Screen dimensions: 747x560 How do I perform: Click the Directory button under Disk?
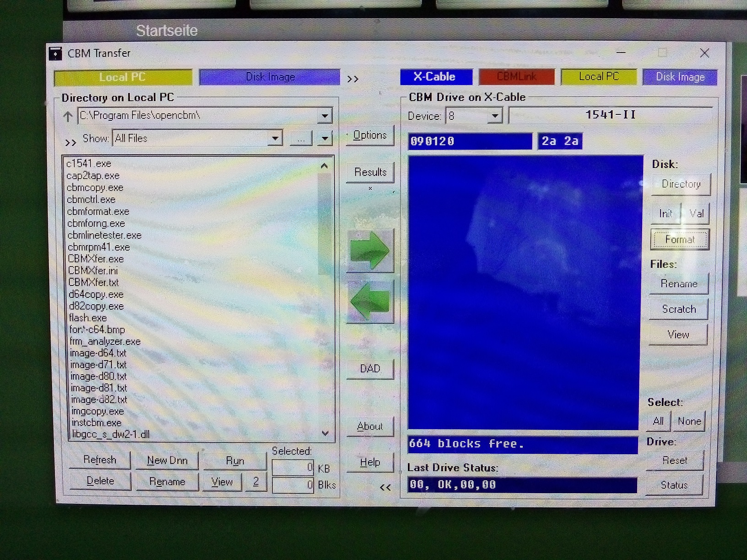tap(681, 184)
